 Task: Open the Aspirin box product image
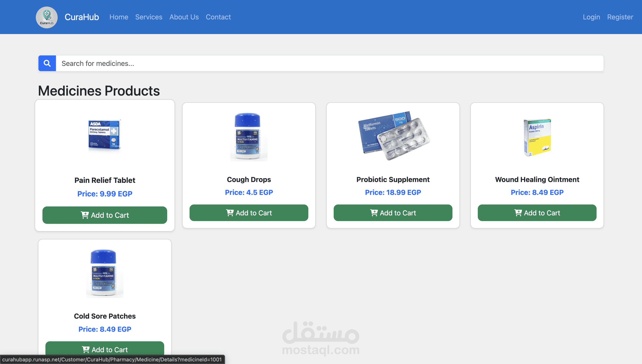click(537, 137)
